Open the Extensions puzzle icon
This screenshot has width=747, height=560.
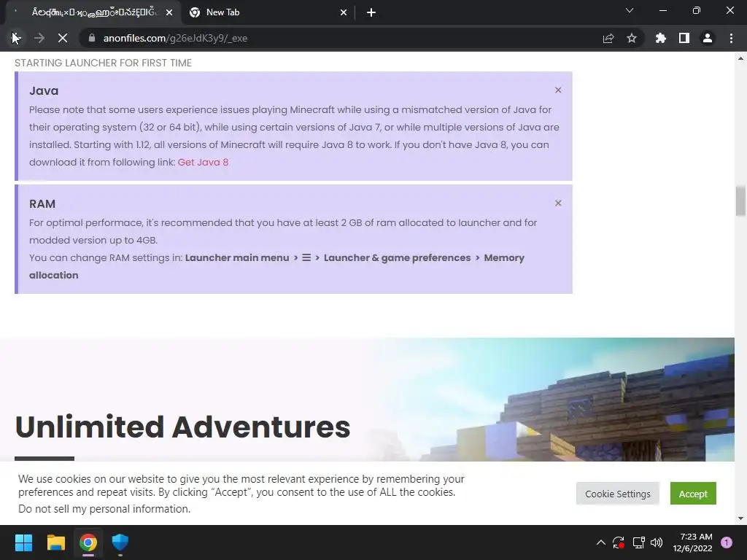[x=661, y=38]
